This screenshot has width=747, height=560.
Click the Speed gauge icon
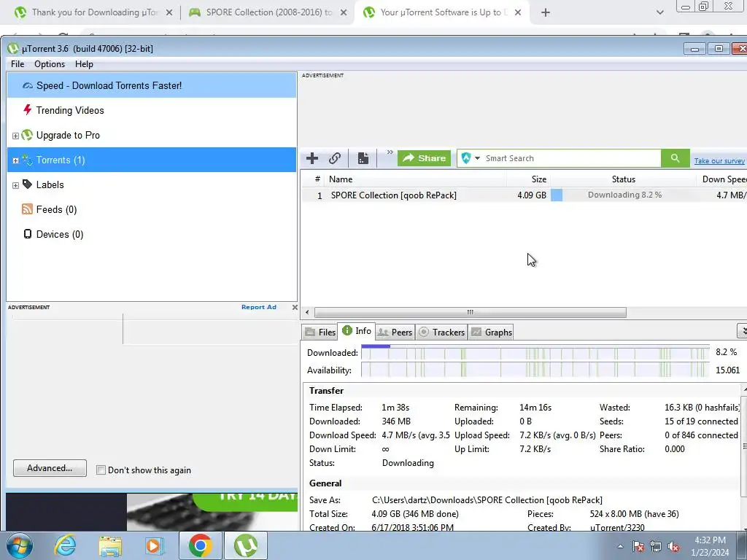27,86
